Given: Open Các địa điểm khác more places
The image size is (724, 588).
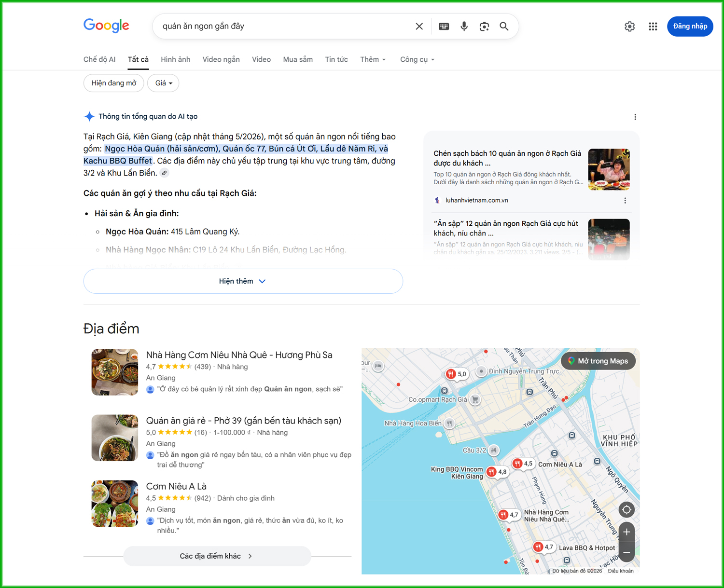Looking at the screenshot, I should coord(217,556).
